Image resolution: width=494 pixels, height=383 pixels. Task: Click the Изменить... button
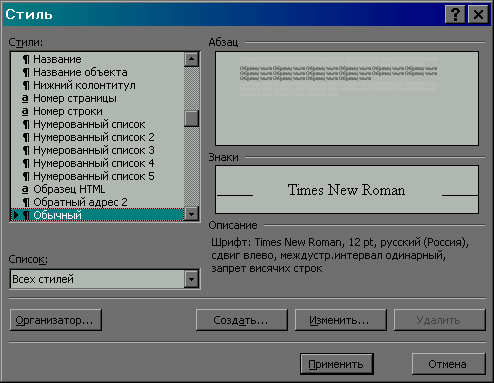pyautogui.click(x=341, y=320)
